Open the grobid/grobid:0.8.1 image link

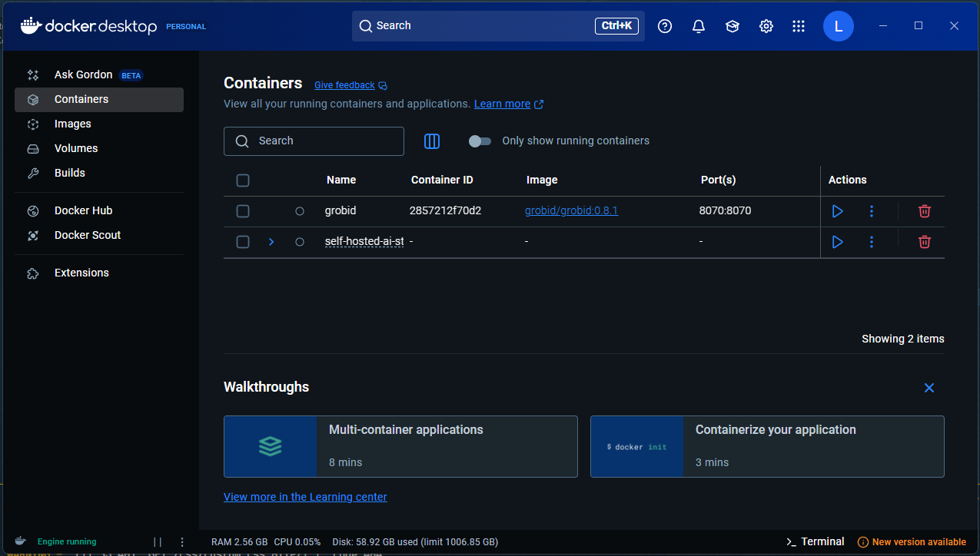point(571,210)
